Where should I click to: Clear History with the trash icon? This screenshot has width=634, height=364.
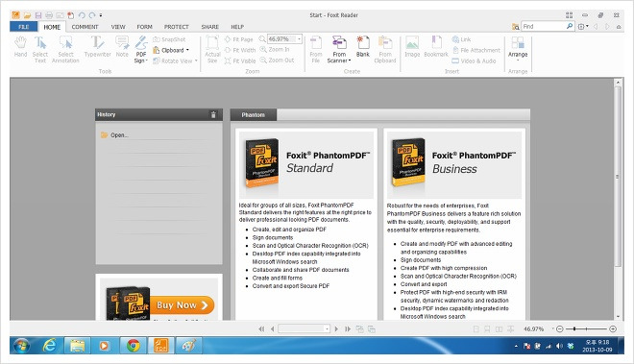click(x=213, y=115)
